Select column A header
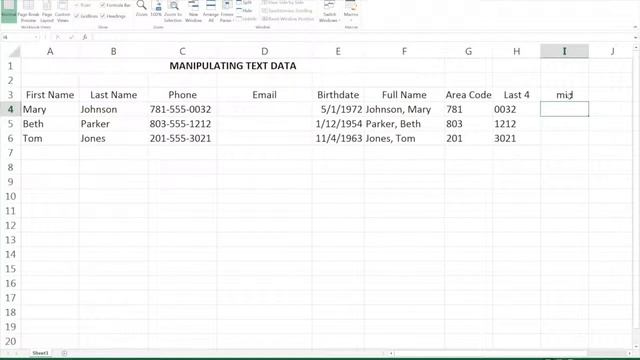 (50, 51)
